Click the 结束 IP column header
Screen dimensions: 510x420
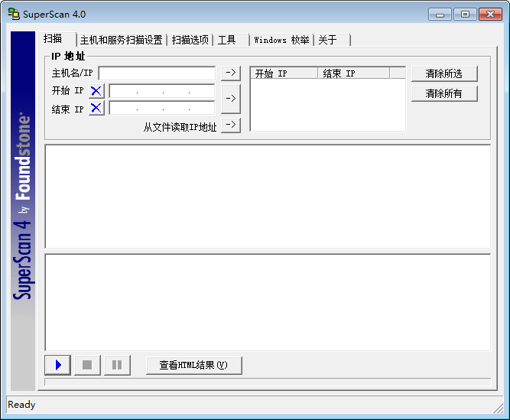[353, 73]
